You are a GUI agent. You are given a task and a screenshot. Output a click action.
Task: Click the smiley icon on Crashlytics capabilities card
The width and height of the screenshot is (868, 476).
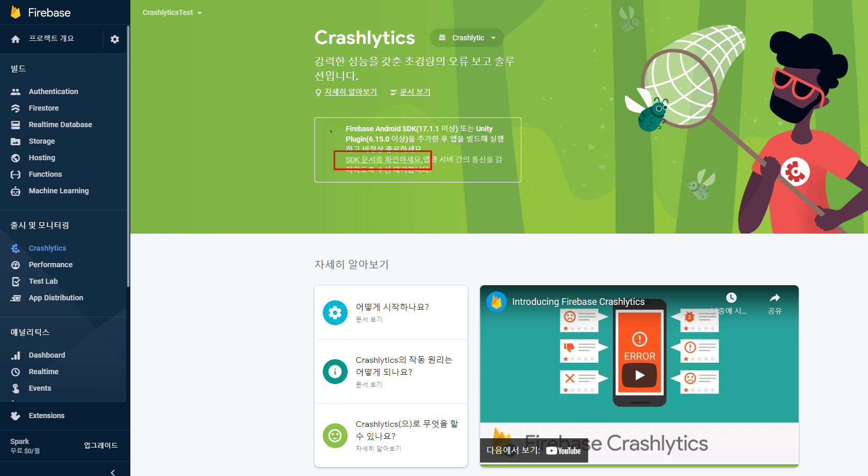(x=335, y=436)
